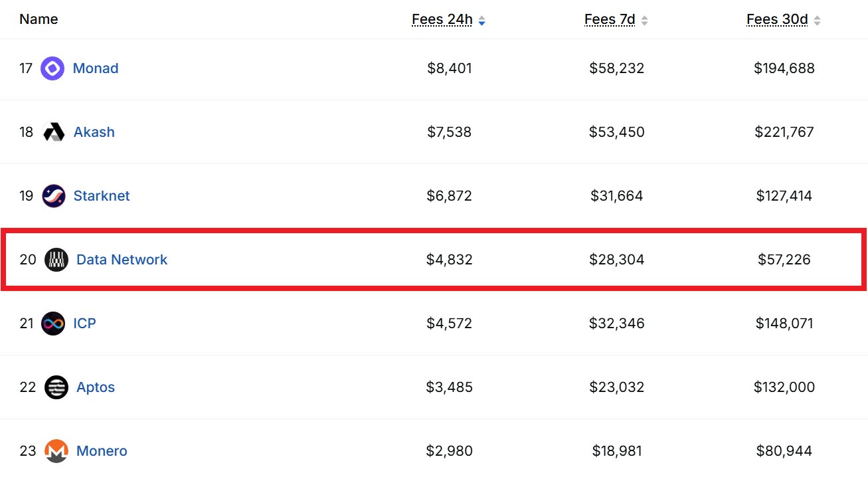Click the Monero orange logo icon

coord(56,451)
